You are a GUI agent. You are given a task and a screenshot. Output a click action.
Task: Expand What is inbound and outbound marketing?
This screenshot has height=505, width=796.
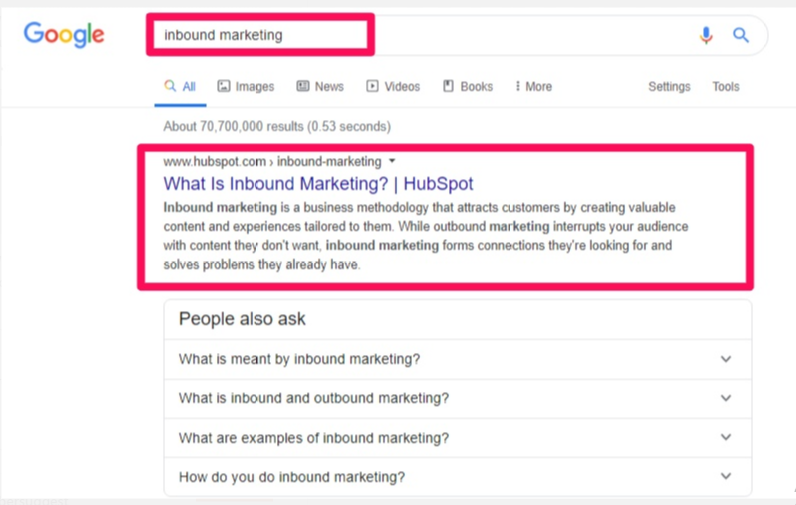457,398
